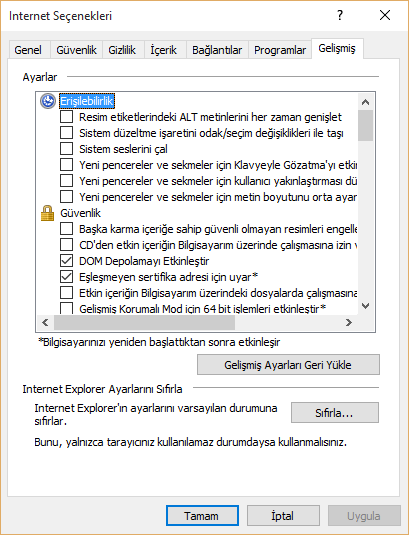
Task: Check kullanıcı yakınlaştırması option checkbox
Action: [x=66, y=181]
